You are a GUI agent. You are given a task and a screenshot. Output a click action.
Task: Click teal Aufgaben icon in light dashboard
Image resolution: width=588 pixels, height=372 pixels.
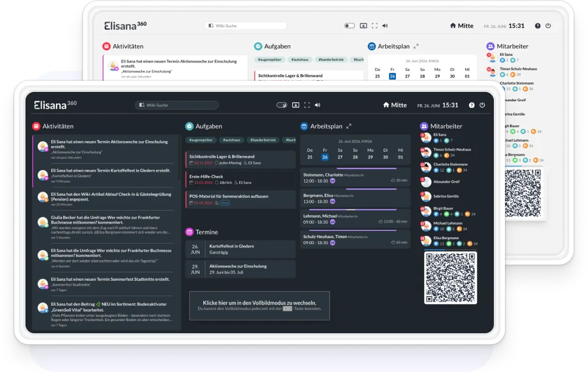[258, 46]
